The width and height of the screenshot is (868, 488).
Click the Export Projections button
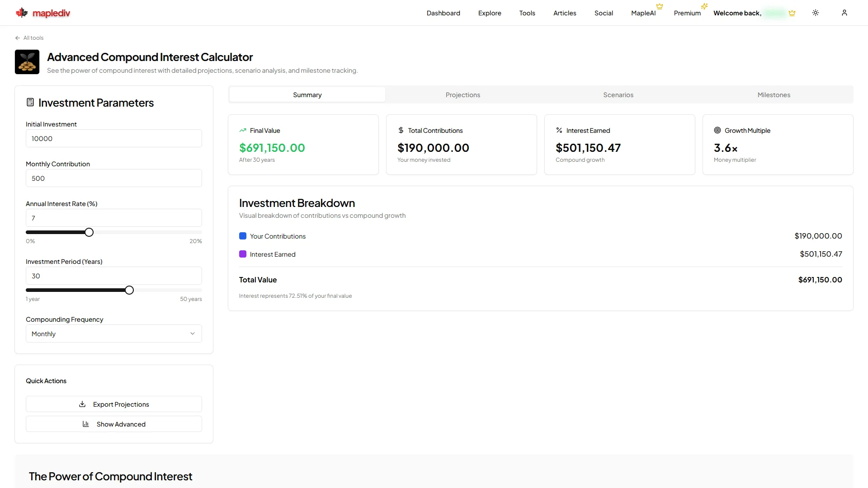click(114, 404)
